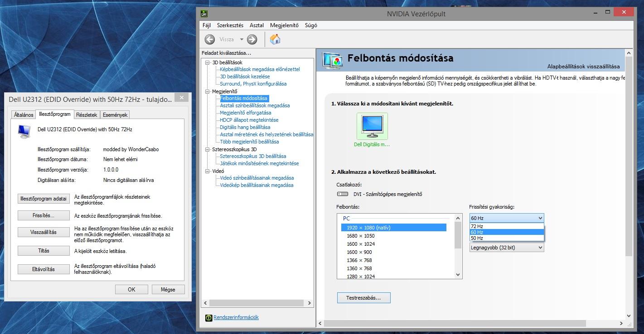This screenshot has width=644, height=334.
Task: Switch to the Részletek tab
Action: point(87,115)
